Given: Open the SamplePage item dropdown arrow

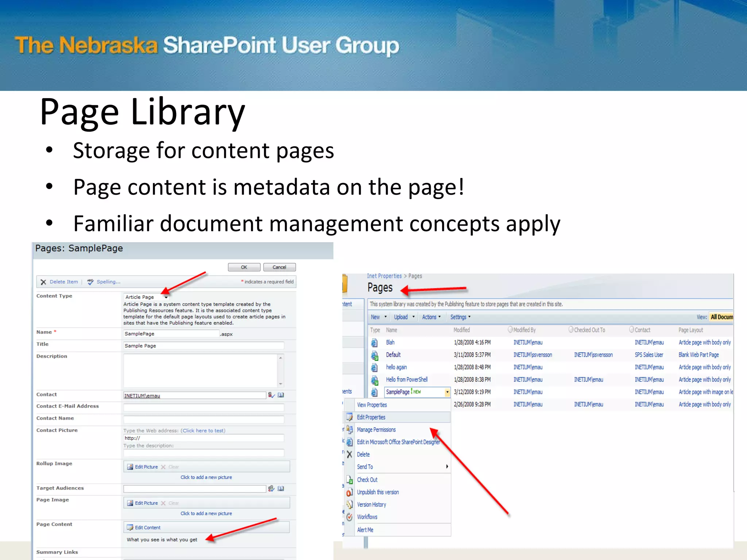Looking at the screenshot, I should click(x=448, y=392).
